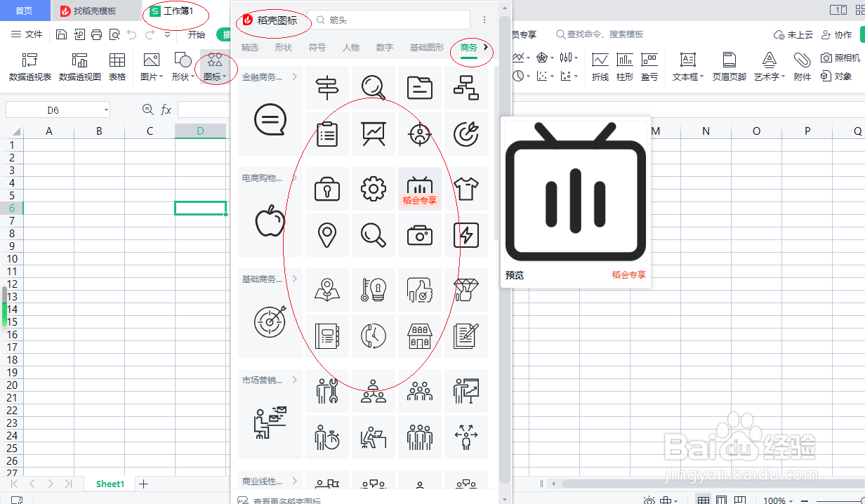Open the camera tool (照相机)
Image resolution: width=865 pixels, height=504 pixels.
tap(840, 58)
